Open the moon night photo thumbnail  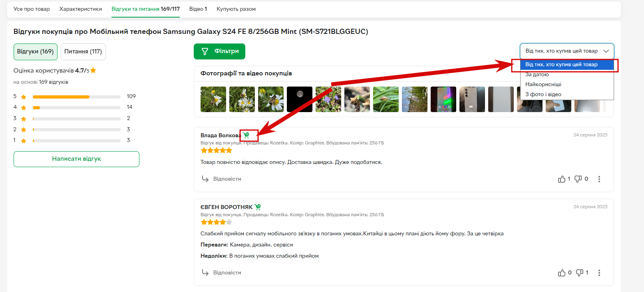coord(300,99)
